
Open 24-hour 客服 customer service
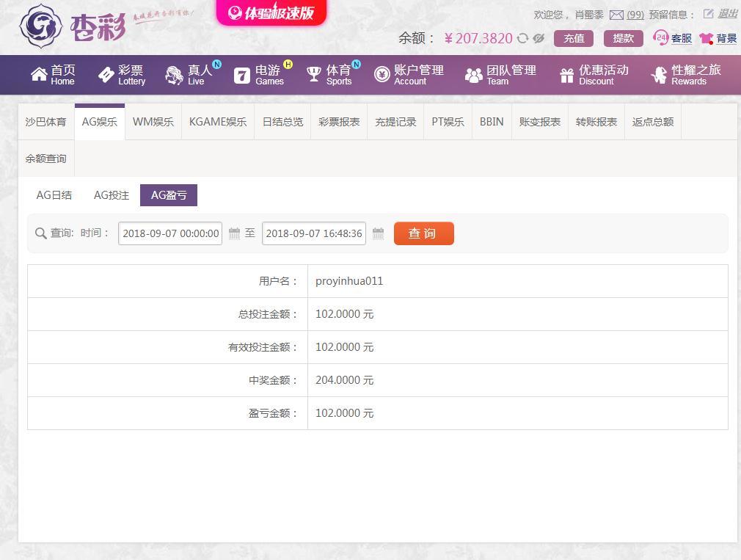click(x=673, y=38)
